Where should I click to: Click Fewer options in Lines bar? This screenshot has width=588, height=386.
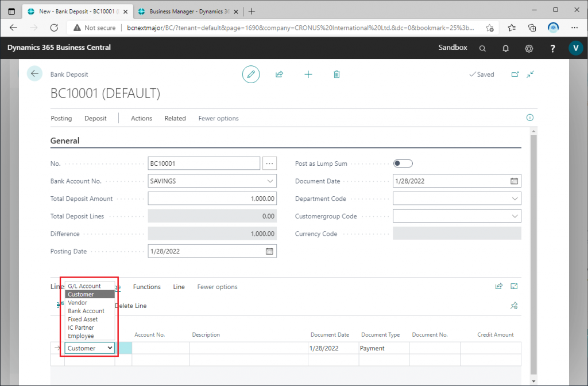pos(217,287)
